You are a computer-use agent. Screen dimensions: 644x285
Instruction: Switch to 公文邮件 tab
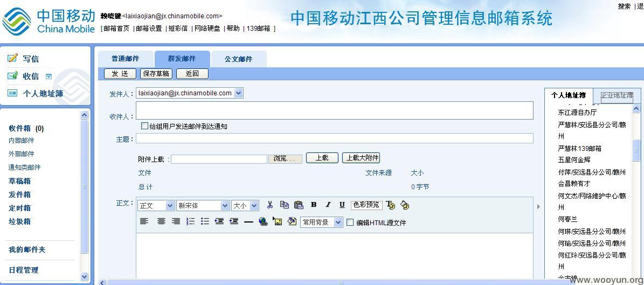[x=239, y=59]
